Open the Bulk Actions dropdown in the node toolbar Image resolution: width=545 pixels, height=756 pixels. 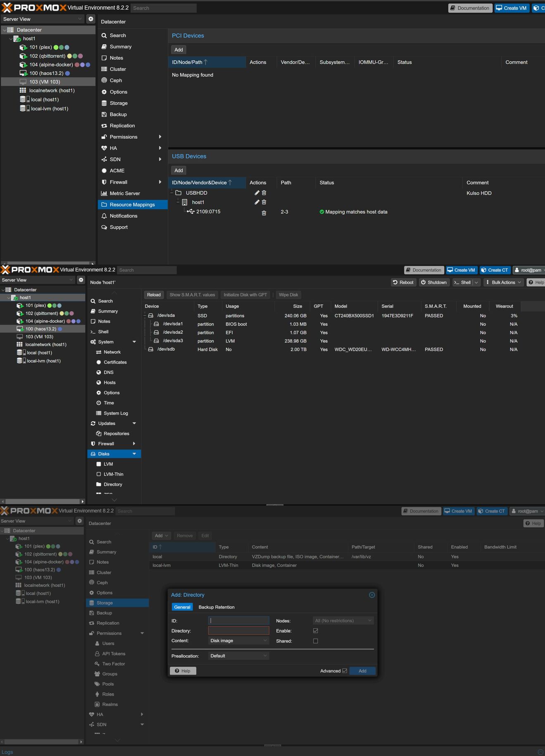(x=503, y=282)
